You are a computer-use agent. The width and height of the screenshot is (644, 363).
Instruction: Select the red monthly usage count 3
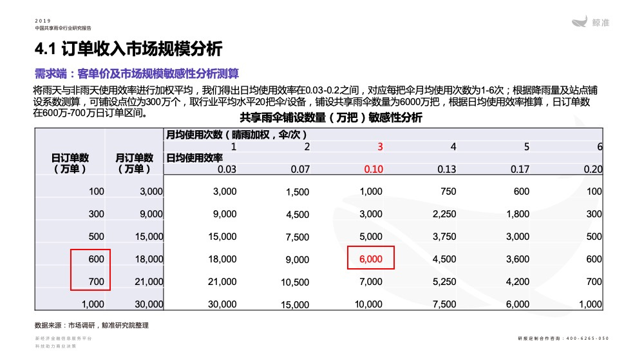point(380,147)
